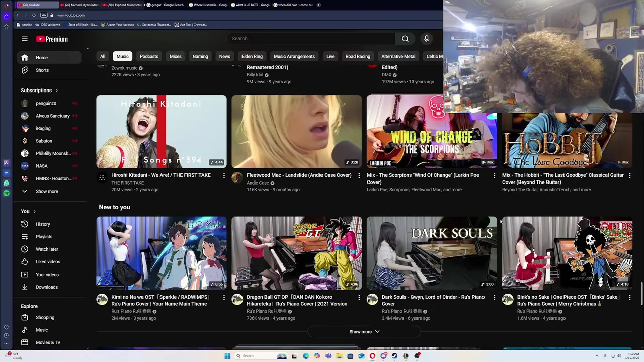This screenshot has height=362, width=644.
Task: Open Andie Case channel avatar
Action: [237, 177]
